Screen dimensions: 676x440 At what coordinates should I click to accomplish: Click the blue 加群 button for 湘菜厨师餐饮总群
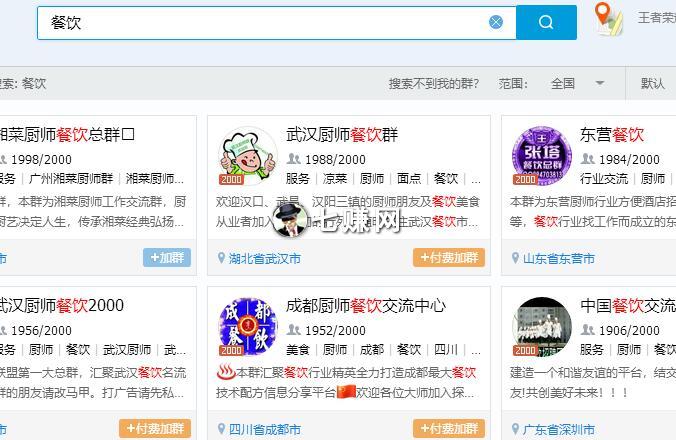(x=167, y=258)
